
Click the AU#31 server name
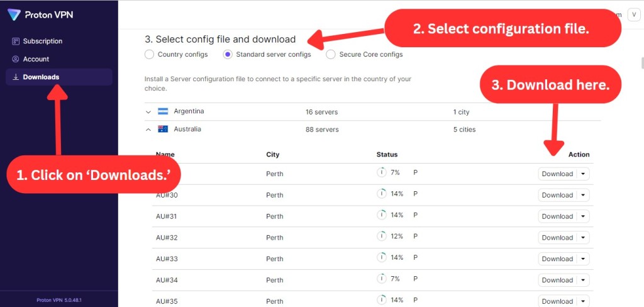(166, 216)
